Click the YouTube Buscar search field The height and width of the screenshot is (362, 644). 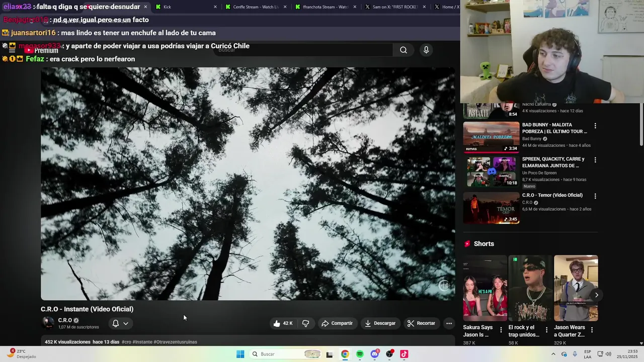point(303,50)
